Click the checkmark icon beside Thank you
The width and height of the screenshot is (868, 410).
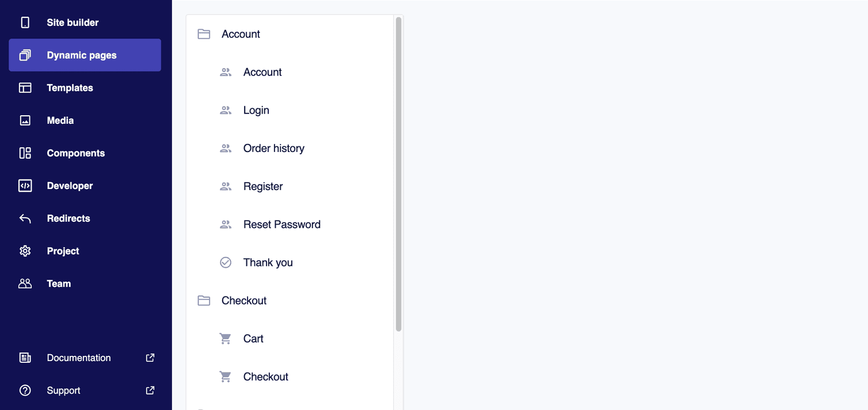225,262
